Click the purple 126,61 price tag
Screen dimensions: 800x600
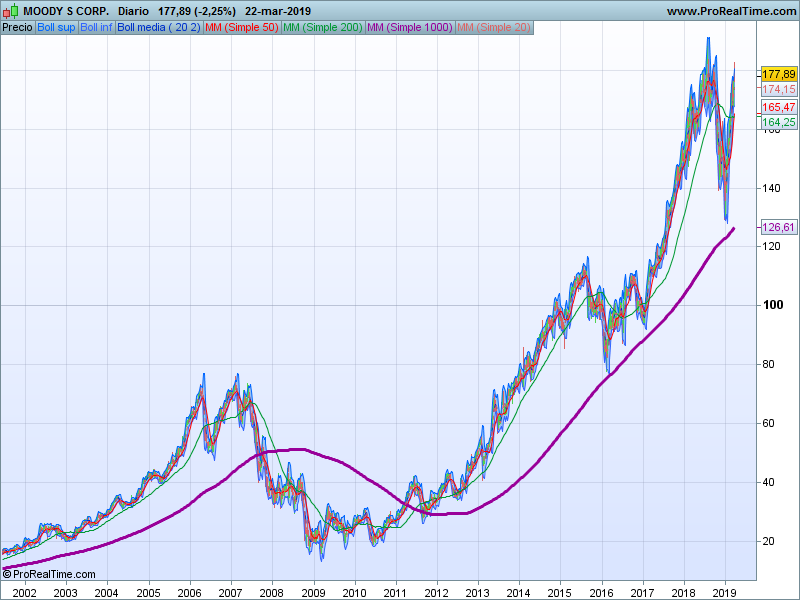click(779, 227)
